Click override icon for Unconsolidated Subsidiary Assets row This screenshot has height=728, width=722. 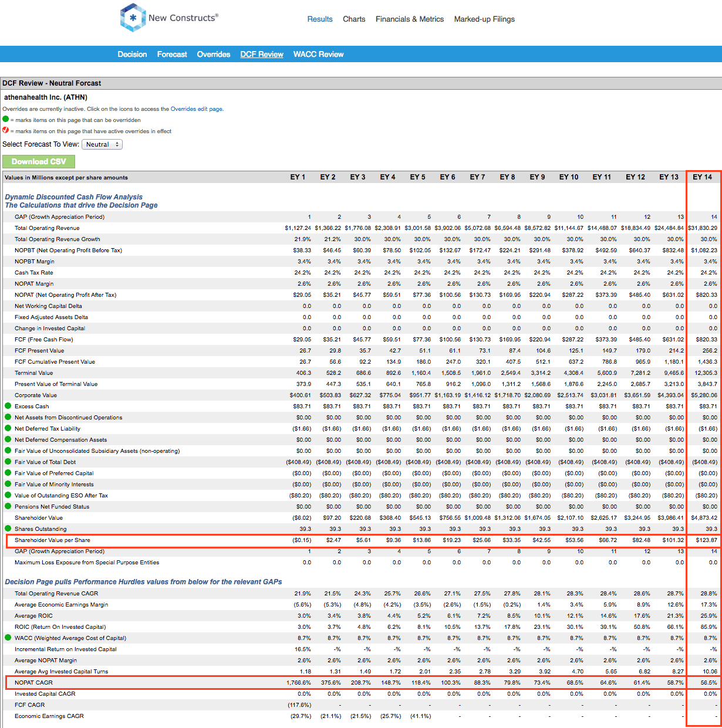(x=8, y=451)
